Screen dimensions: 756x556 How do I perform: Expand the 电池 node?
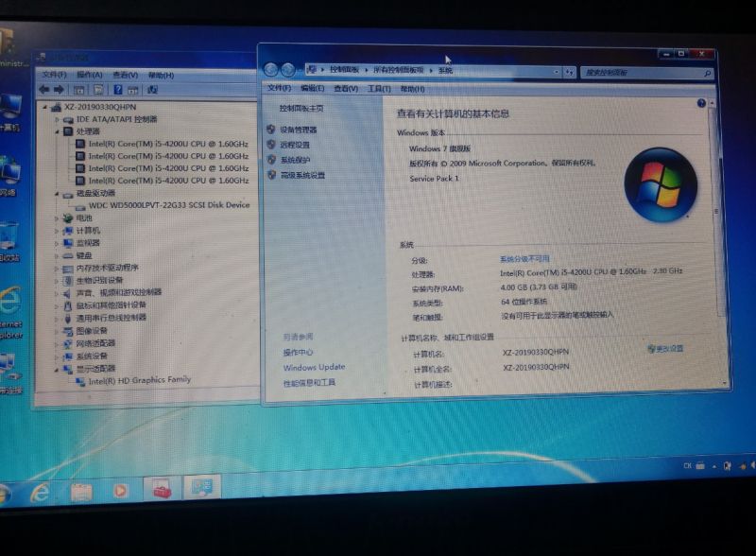pyautogui.click(x=57, y=218)
